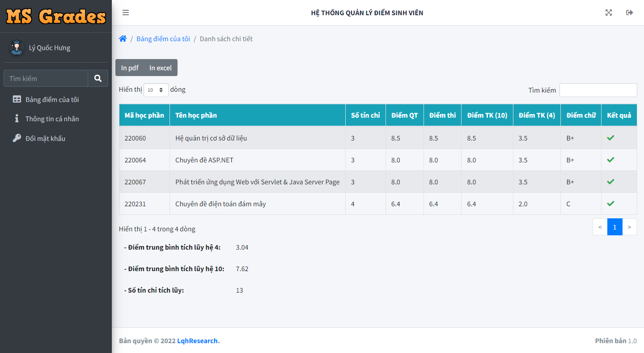Click the sidebar Tìm kiếm input field
644x353 pixels.
tap(46, 78)
